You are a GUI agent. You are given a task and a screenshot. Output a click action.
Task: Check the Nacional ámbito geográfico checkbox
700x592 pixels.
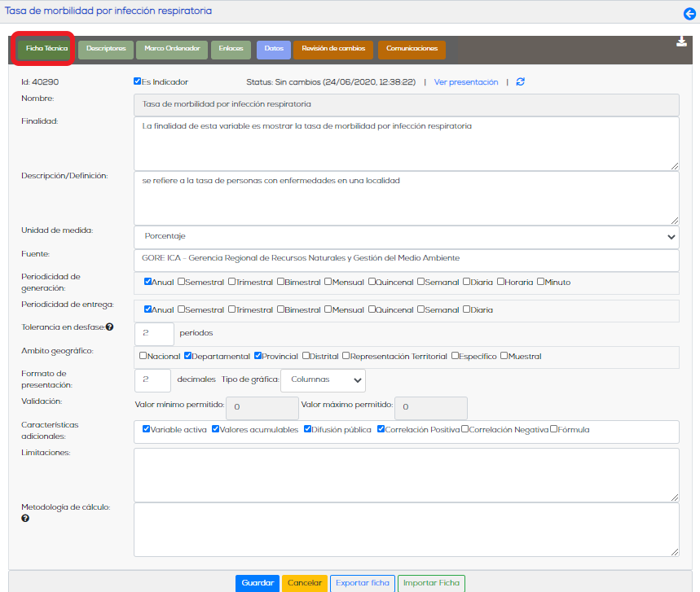(143, 356)
